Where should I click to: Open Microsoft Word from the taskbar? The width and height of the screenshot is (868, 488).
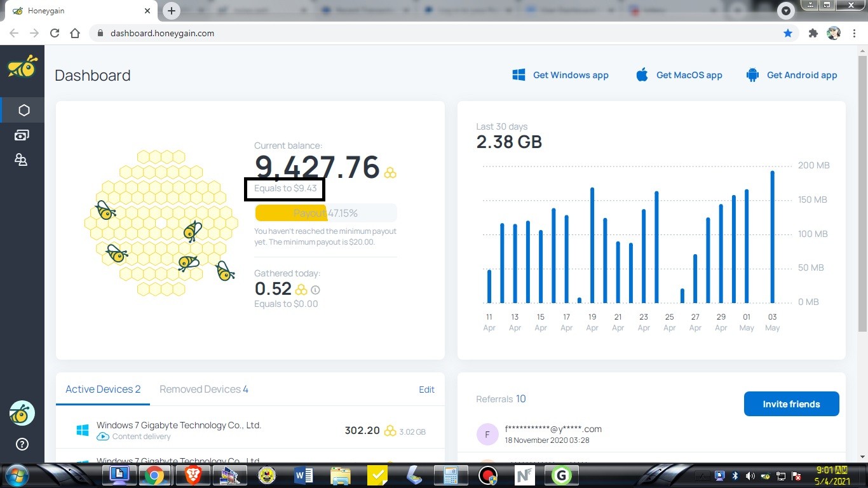pyautogui.click(x=304, y=475)
